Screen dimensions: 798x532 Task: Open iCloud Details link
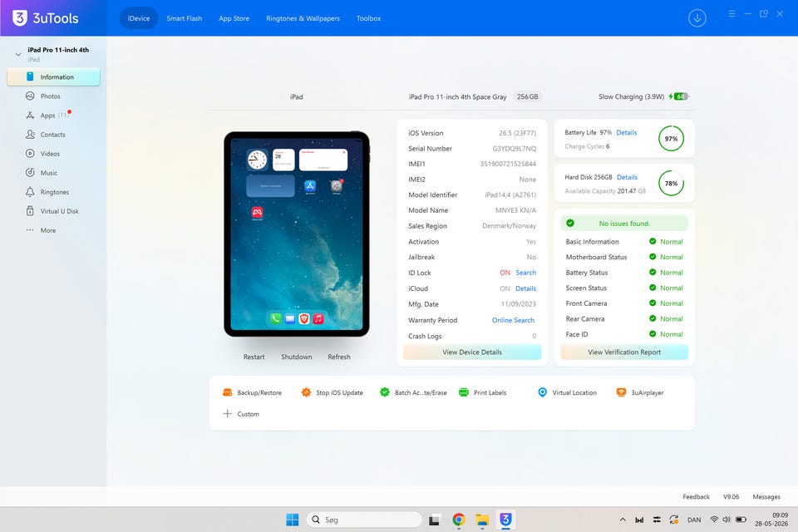pos(525,288)
